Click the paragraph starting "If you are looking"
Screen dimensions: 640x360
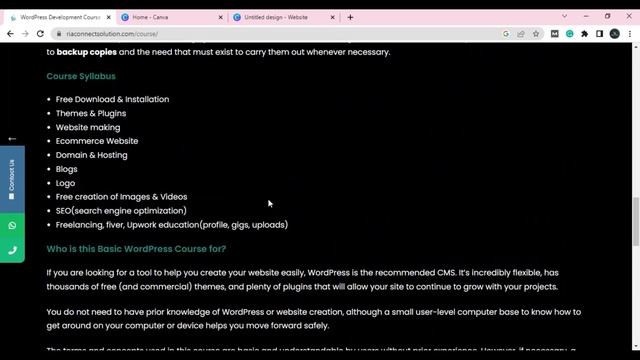point(302,280)
